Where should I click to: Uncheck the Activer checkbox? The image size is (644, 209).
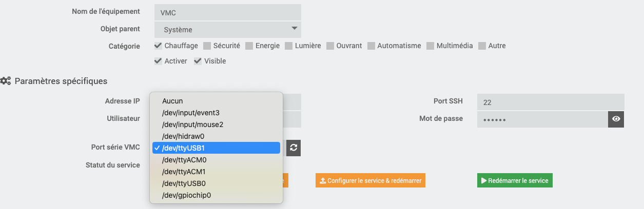pyautogui.click(x=159, y=61)
